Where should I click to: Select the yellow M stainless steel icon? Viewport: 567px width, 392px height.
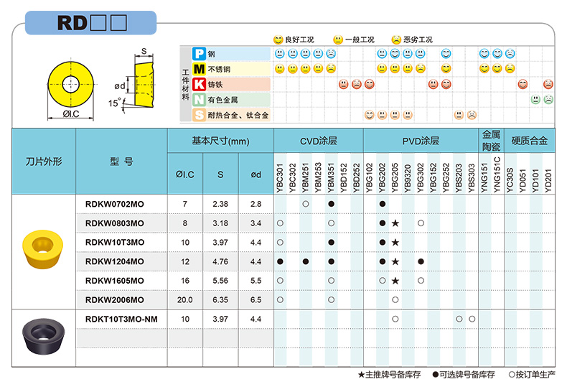[199, 69]
